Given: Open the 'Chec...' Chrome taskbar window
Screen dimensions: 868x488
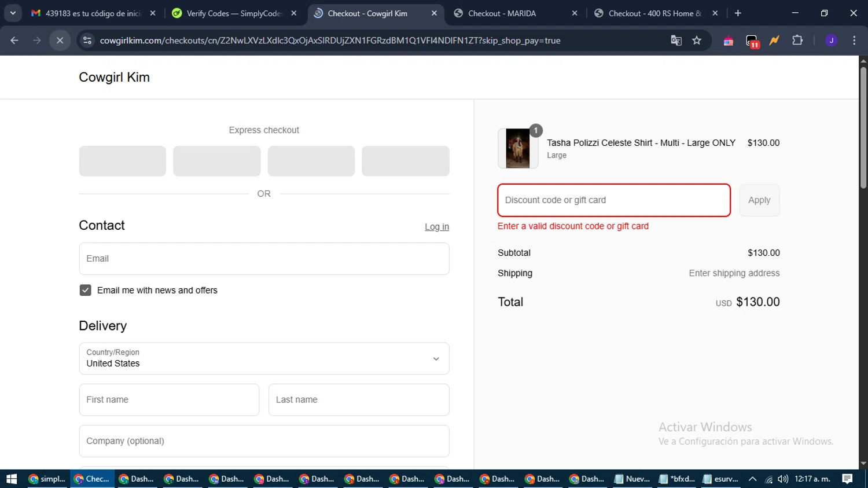Looking at the screenshot, I should 91,479.
